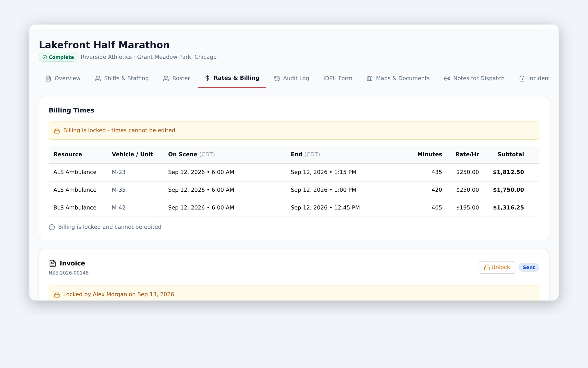588x368 pixels.
Task: Click the Vehicle / Unit column header
Action: 132,154
